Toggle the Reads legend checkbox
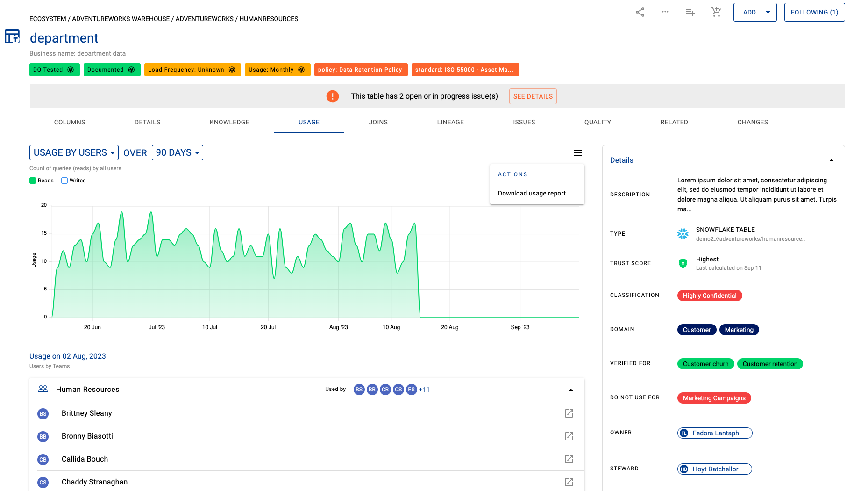868x491 pixels. [33, 181]
